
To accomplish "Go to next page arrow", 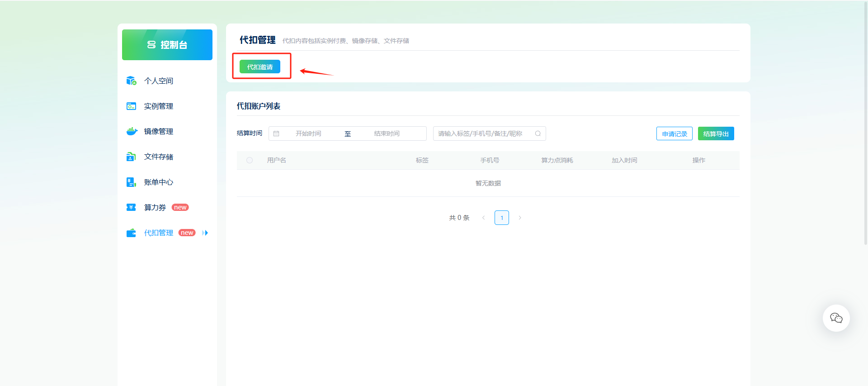I will click(x=520, y=218).
